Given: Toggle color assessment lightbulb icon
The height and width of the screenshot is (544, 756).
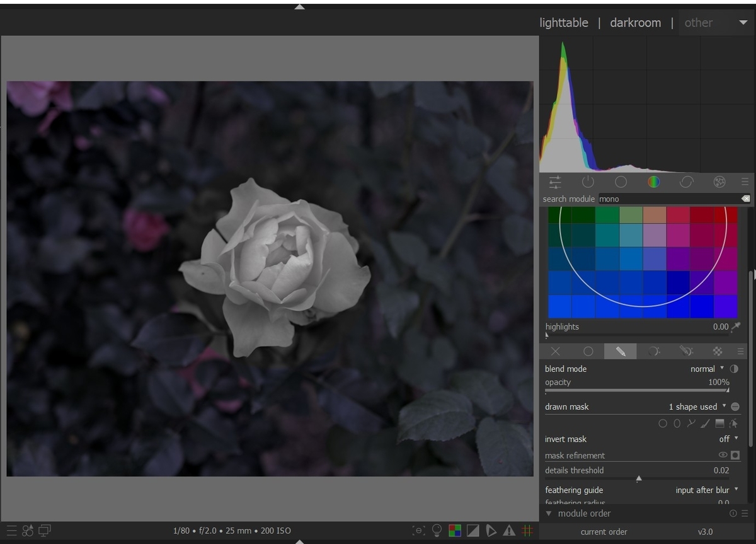Looking at the screenshot, I should pos(437,531).
